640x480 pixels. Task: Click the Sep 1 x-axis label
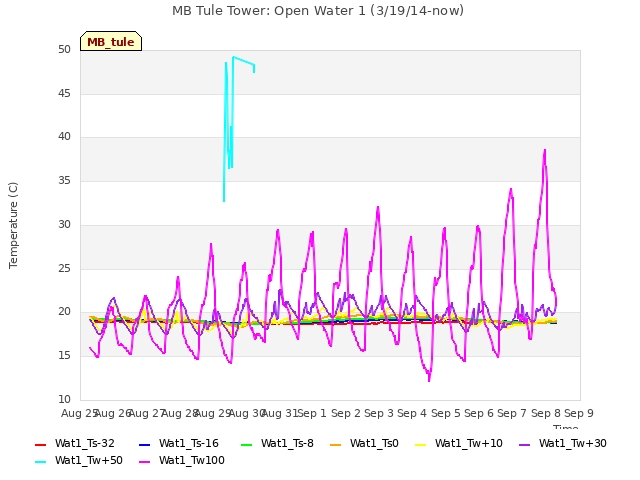tap(312, 413)
